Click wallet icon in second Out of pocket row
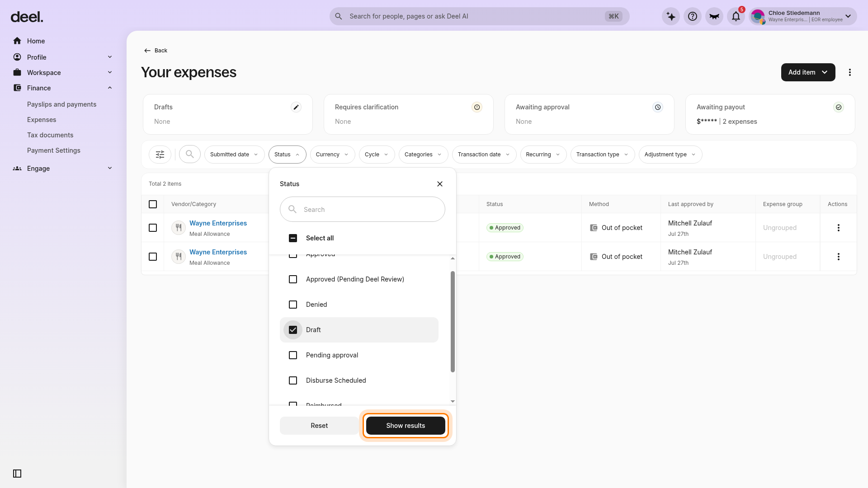This screenshot has height=488, width=868. 594,257
